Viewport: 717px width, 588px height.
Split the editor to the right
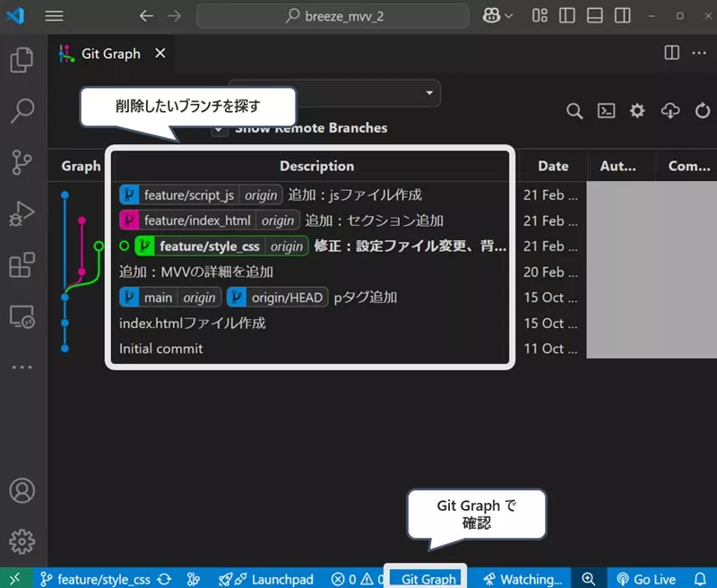tap(671, 53)
